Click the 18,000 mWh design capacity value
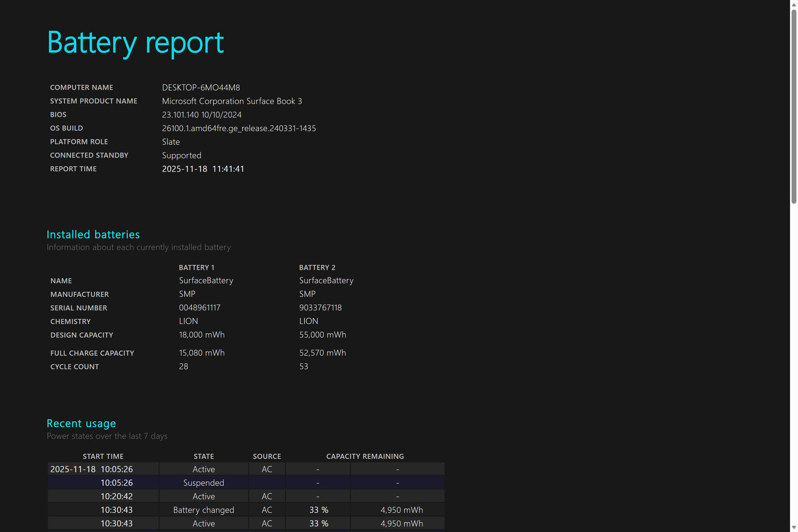Image resolution: width=798 pixels, height=532 pixels. coord(201,335)
